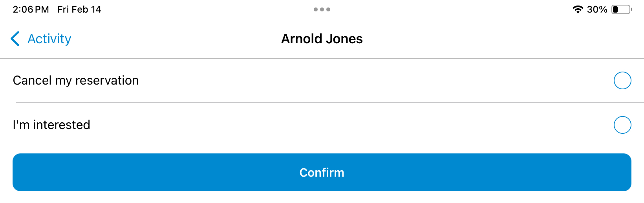The width and height of the screenshot is (644, 203).
Task: Tap the leftmost dot of the multitasking indicator
Action: point(316,9)
